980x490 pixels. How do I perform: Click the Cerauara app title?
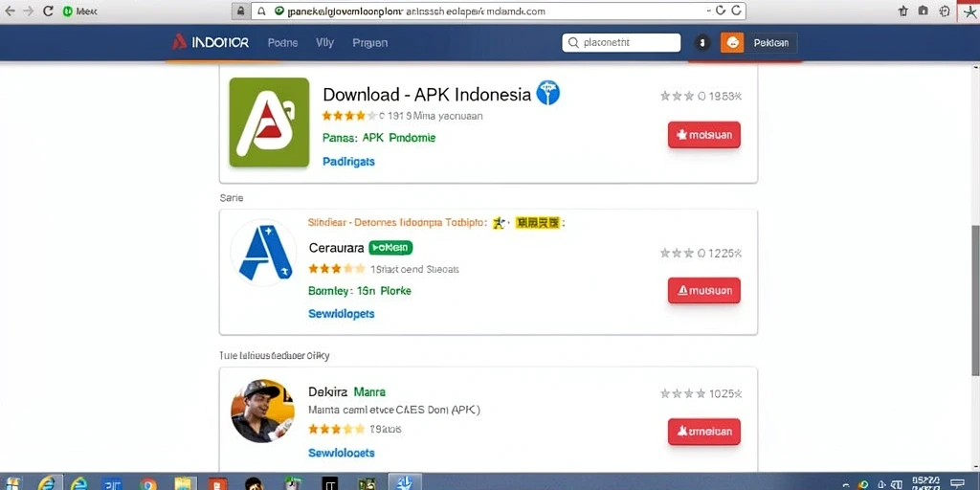click(x=336, y=248)
